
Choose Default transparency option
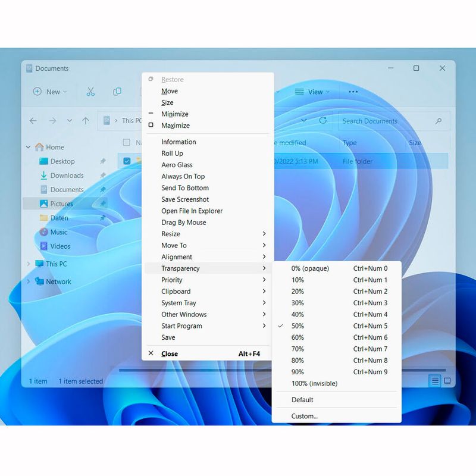point(337,400)
